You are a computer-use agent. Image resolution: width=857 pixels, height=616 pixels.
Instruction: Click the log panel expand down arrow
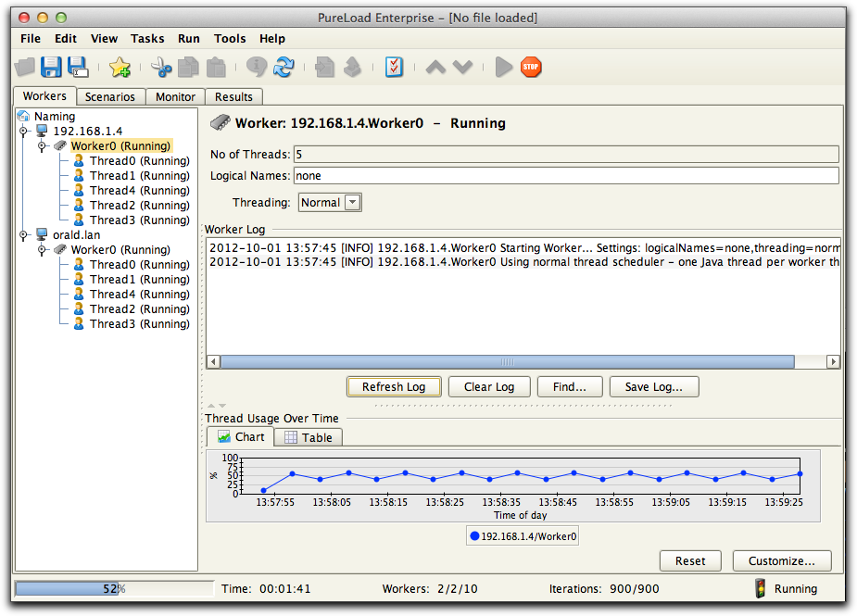pos(222,406)
